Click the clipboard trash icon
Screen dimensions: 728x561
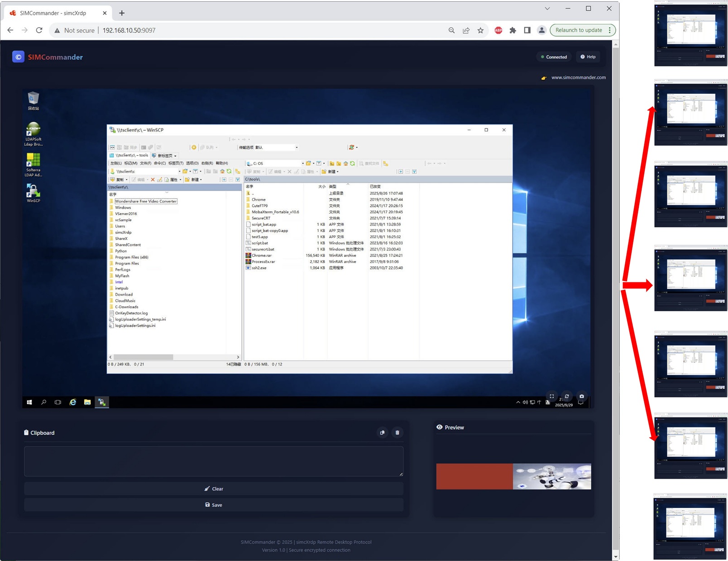pyautogui.click(x=397, y=433)
